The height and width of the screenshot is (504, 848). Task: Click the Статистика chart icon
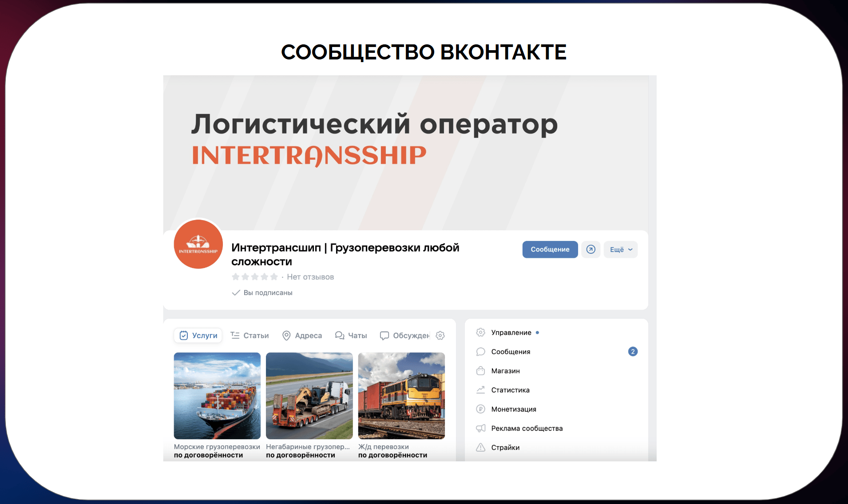(480, 390)
